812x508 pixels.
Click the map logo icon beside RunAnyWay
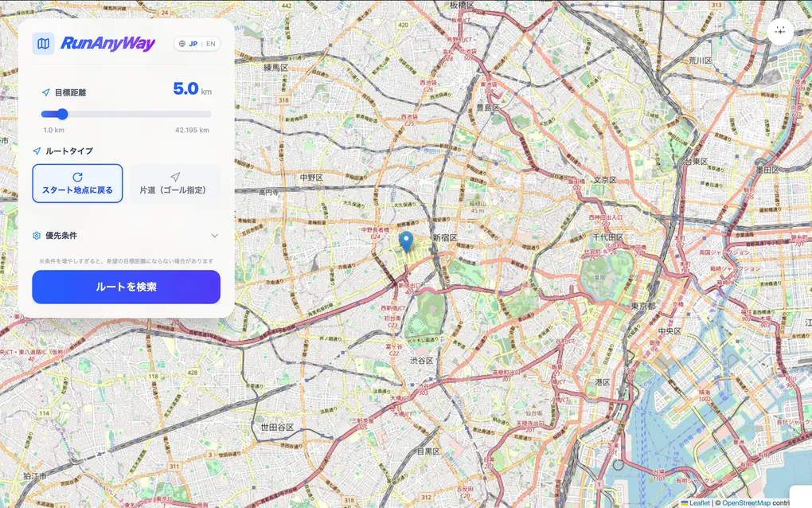43,44
